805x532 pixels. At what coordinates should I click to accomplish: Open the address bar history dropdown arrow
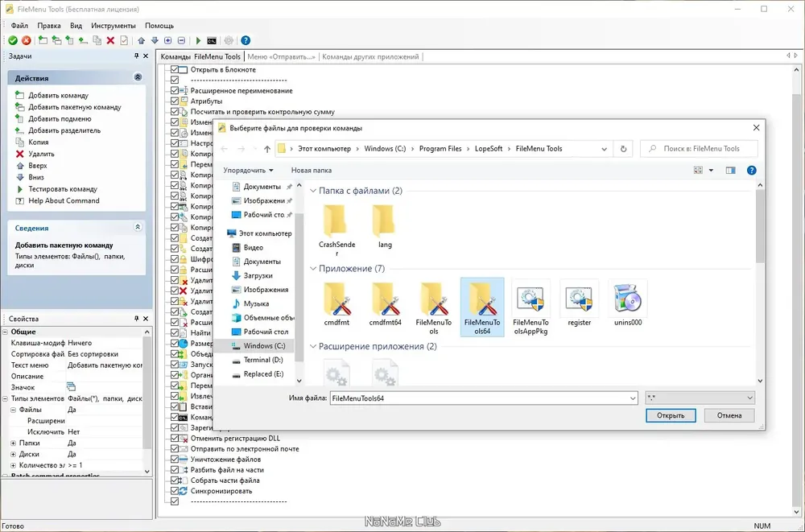coord(605,149)
